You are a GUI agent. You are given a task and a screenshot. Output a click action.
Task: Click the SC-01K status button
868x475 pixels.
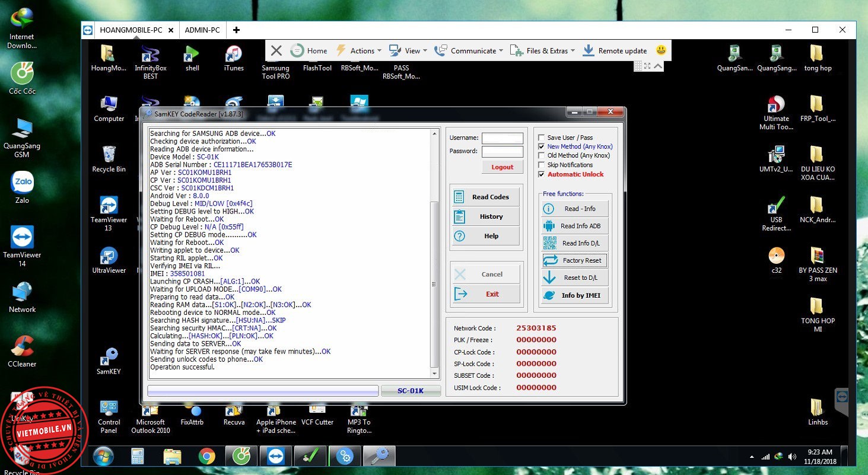click(411, 391)
